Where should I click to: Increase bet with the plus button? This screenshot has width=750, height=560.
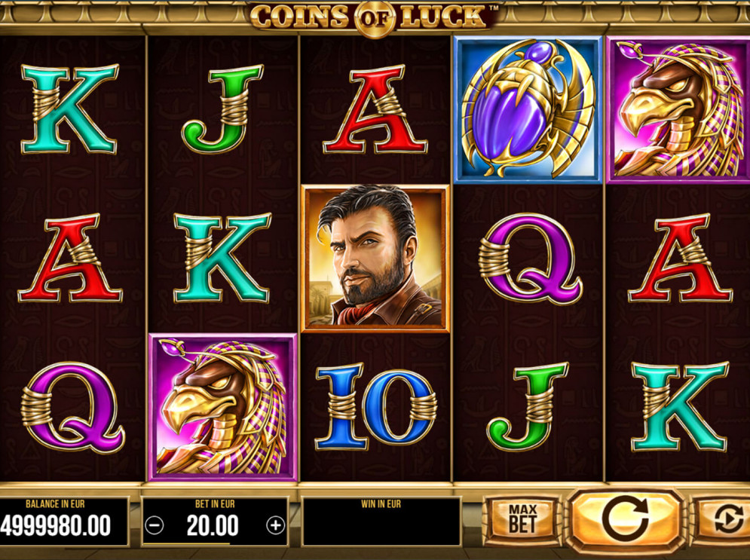(275, 525)
